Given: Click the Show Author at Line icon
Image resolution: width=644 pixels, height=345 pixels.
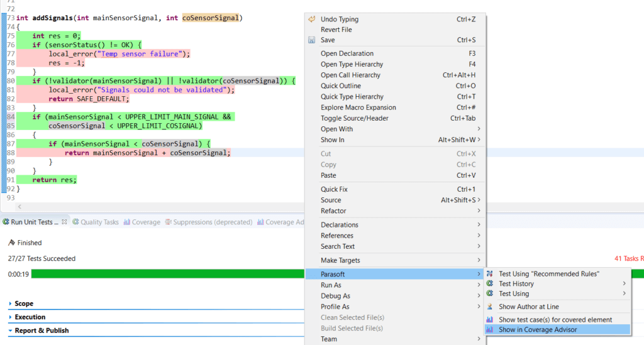Looking at the screenshot, I should [x=490, y=307].
